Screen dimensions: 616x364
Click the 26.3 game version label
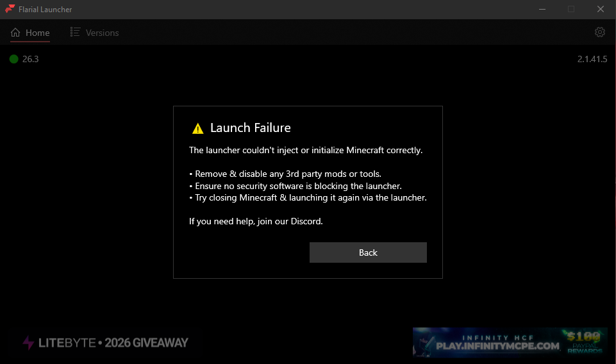point(30,59)
